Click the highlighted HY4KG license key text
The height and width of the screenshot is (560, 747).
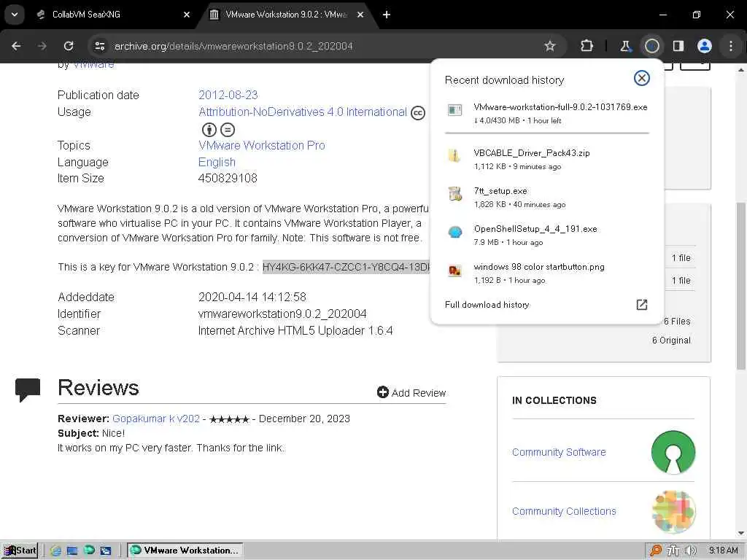(x=346, y=267)
